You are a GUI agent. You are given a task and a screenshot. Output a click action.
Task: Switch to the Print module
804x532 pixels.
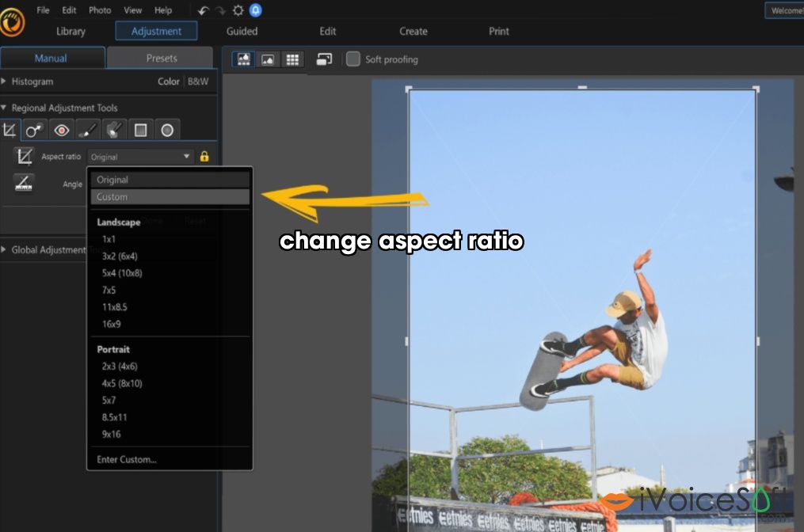[x=499, y=31]
